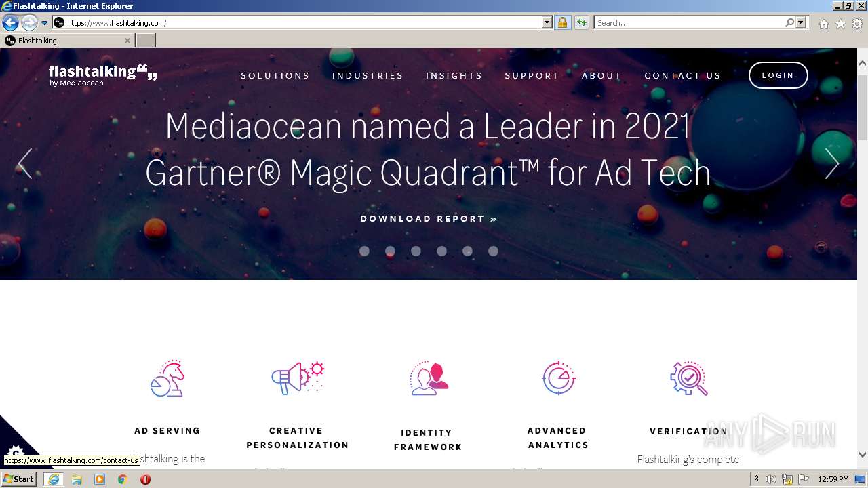The image size is (868, 488).
Task: Click the Download Report link
Action: coord(429,219)
